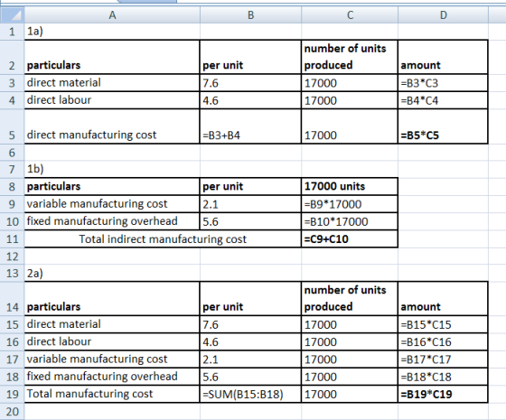This screenshot has width=506, height=420.
Task: Select row 20 header
Action: 12,411
